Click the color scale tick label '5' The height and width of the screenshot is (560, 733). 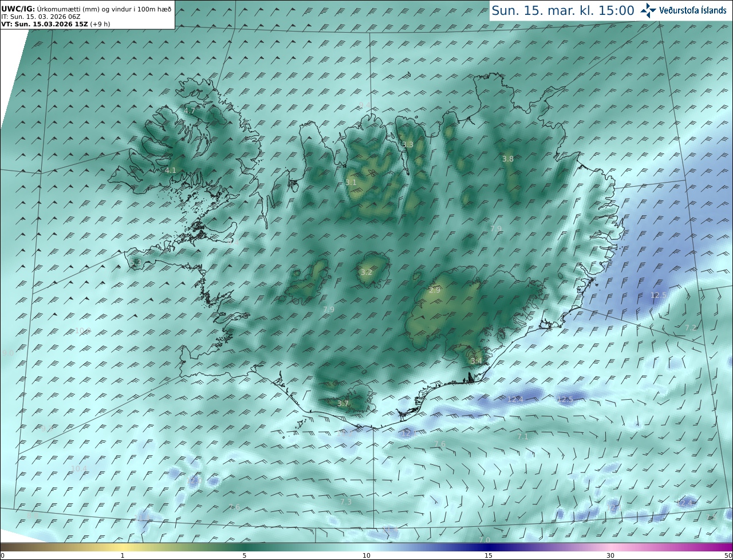(x=245, y=555)
